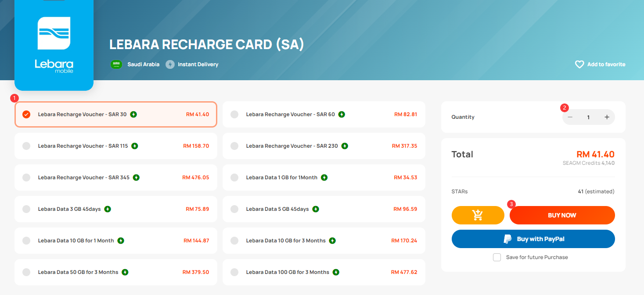Click lightning icon beside Data 10 GB for 1 Month
The width and height of the screenshot is (644, 295).
pos(121,241)
